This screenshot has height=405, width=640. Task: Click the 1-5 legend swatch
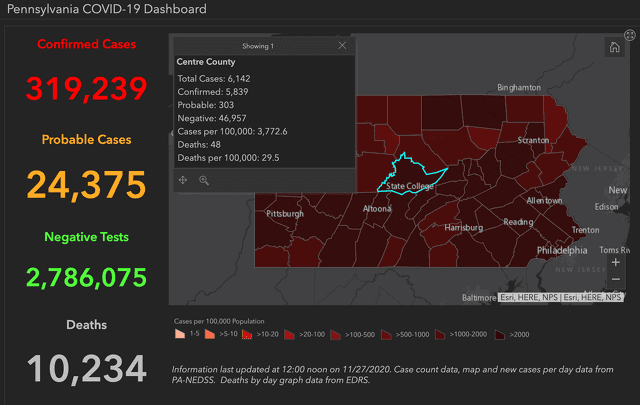[x=180, y=334]
